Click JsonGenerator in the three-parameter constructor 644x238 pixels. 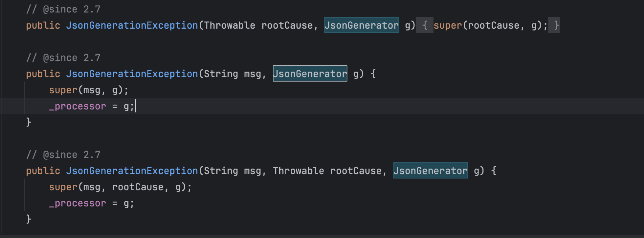[430, 171]
